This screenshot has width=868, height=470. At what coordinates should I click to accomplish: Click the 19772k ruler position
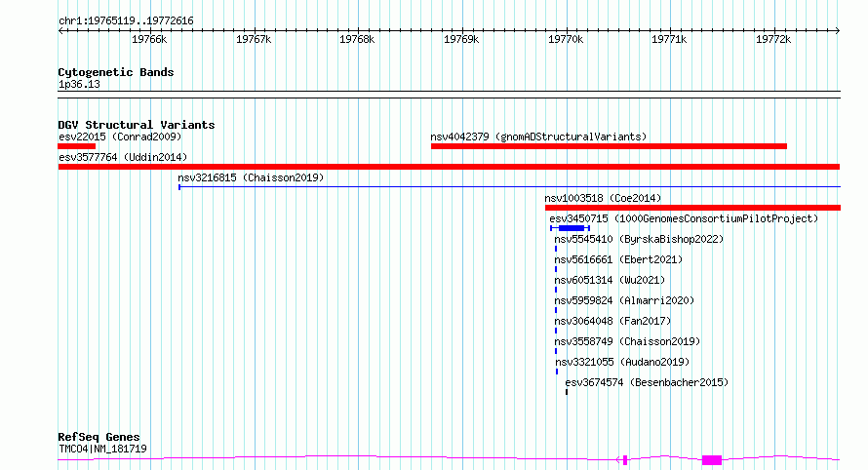[772, 39]
